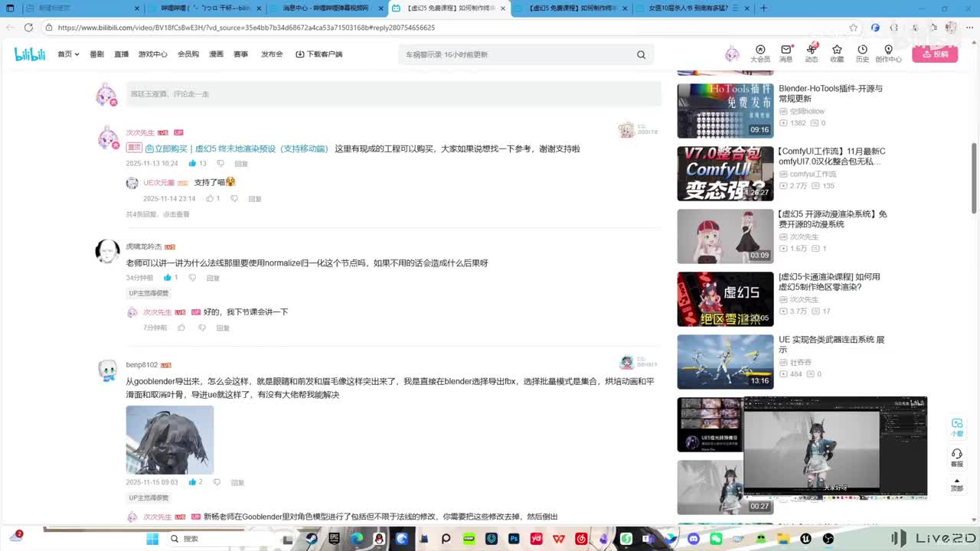This screenshot has height=551, width=980.
Task: Open the ComfyUI V7.0整合包 video thumbnail
Action: click(725, 173)
